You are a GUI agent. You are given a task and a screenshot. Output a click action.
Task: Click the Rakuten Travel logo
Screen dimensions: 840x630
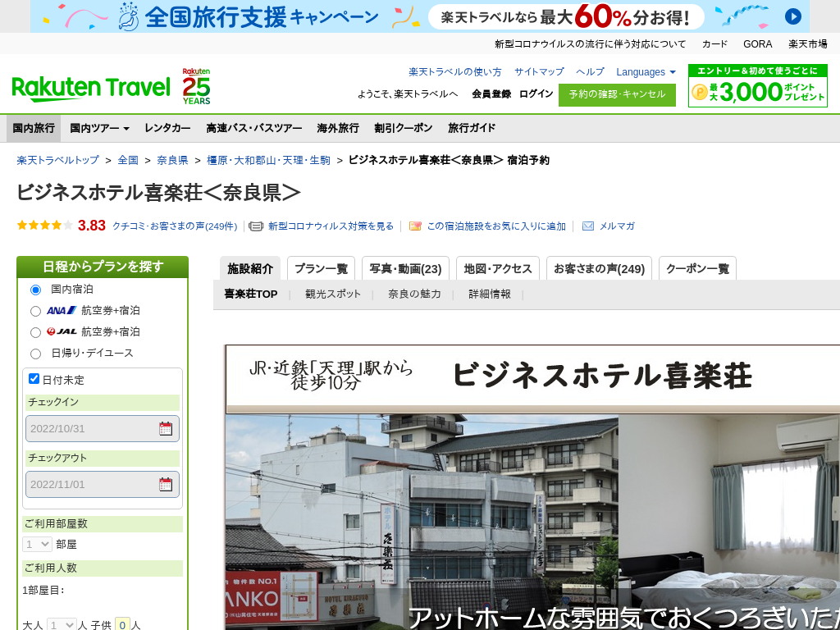(90, 89)
